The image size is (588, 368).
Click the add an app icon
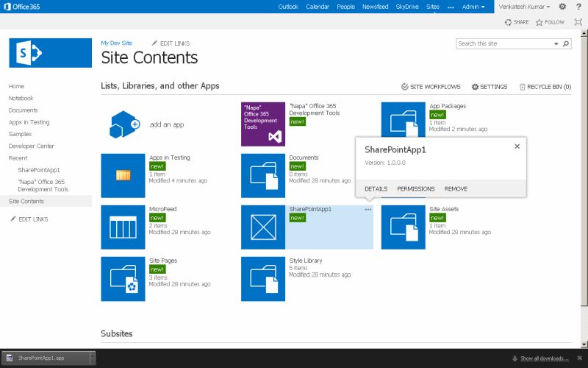point(123,124)
